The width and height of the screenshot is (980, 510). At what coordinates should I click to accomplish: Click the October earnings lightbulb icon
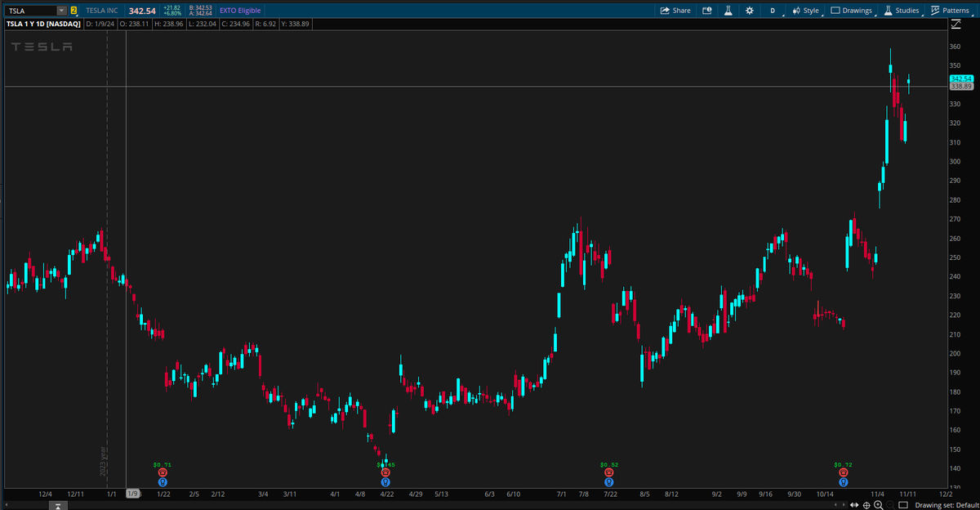click(x=843, y=482)
